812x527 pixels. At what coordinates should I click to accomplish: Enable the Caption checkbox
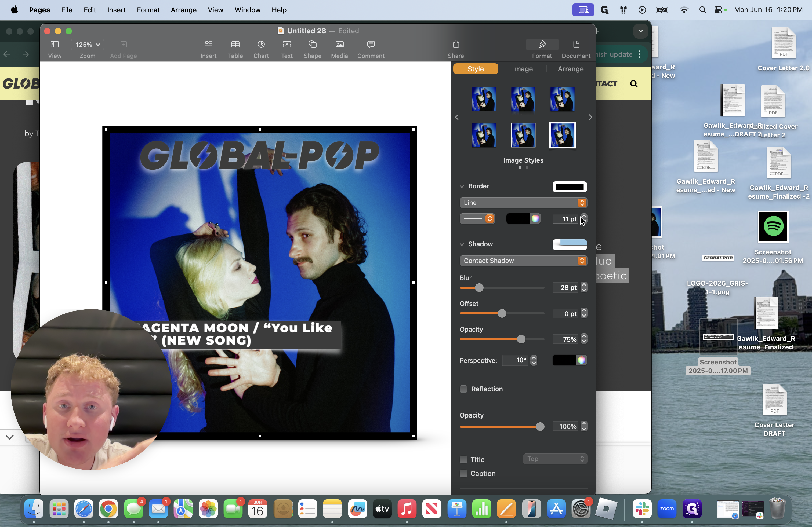pos(463,474)
